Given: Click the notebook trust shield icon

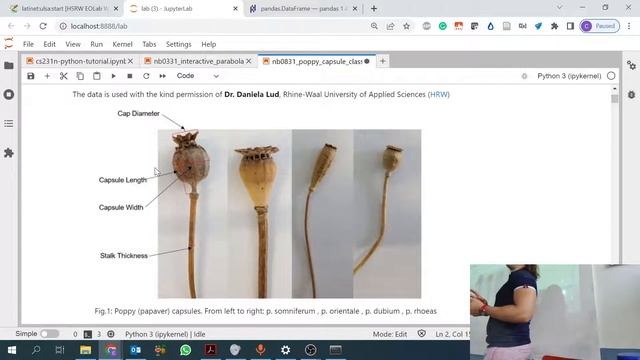Looking at the screenshot, I should (422, 334).
